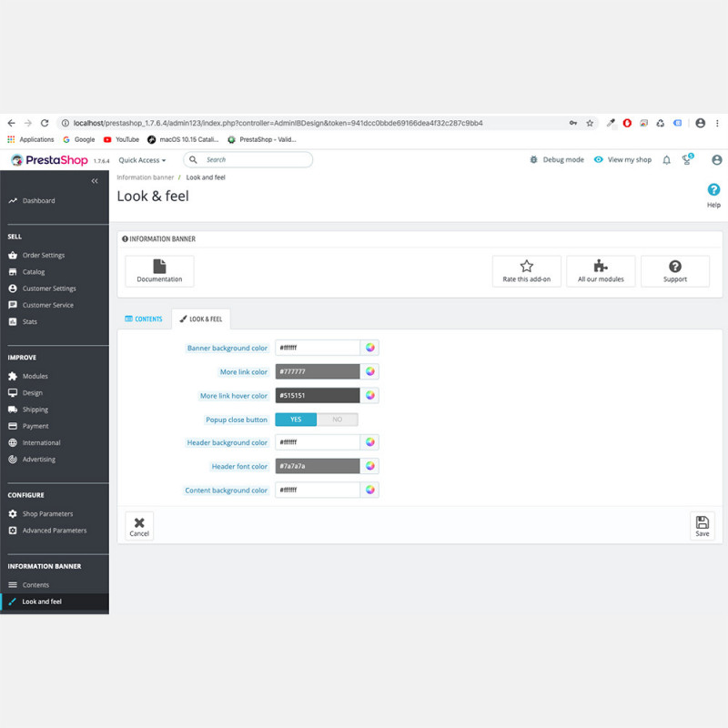Open color picker for Banner background color
The width and height of the screenshot is (728, 728).
(x=369, y=348)
